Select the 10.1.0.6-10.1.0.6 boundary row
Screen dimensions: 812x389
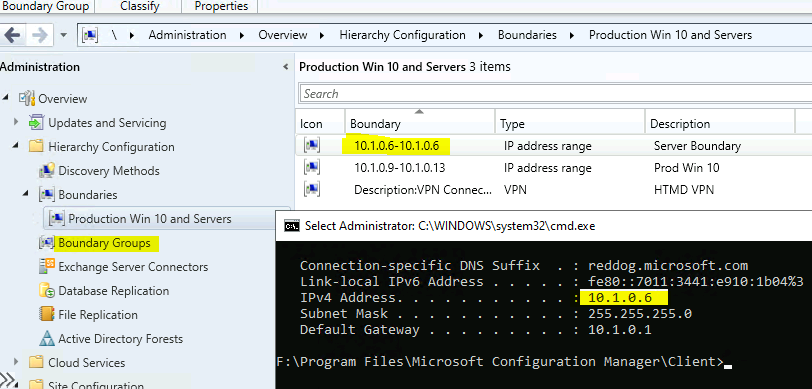point(554,146)
